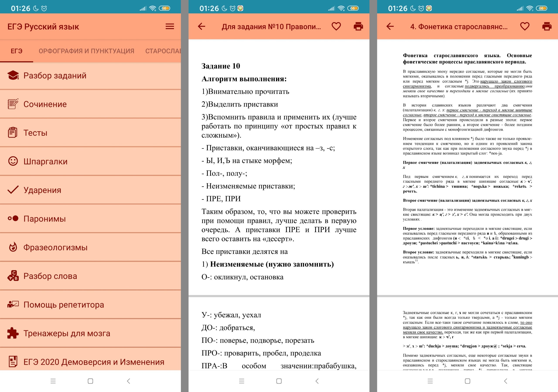This screenshot has height=392, width=558.
Task: Open the Тесты section
Action: (90, 133)
